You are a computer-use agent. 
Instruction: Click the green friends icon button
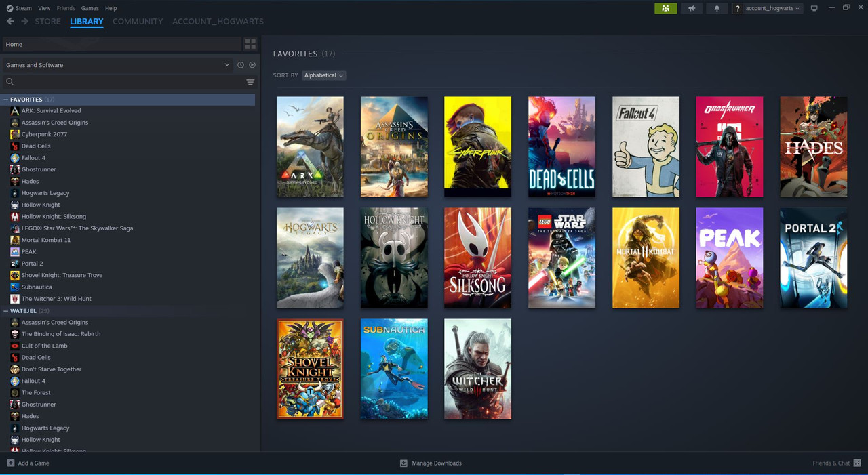[665, 8]
